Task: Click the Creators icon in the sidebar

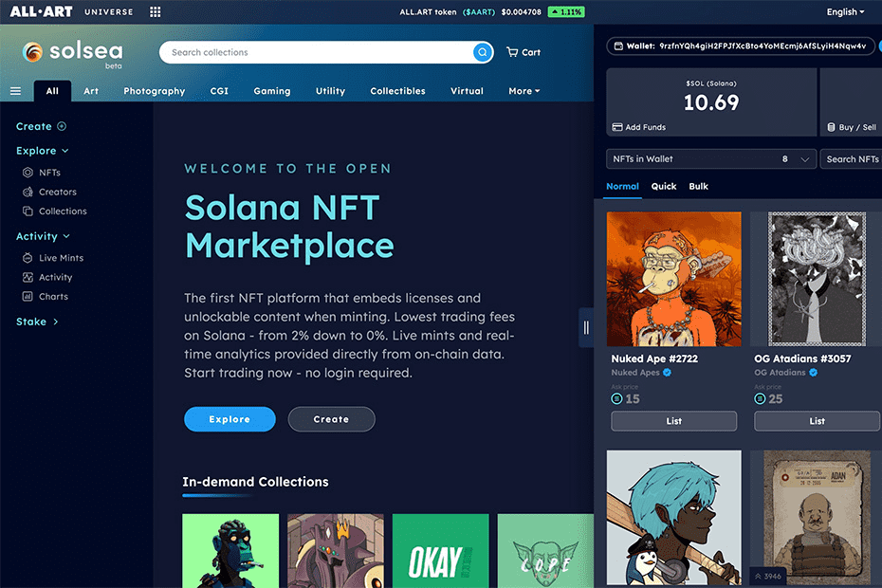Action: tap(29, 192)
